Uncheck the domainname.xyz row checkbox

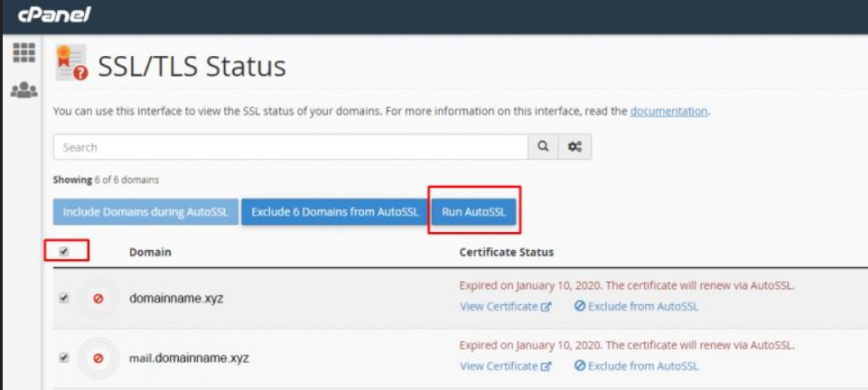[x=64, y=299]
